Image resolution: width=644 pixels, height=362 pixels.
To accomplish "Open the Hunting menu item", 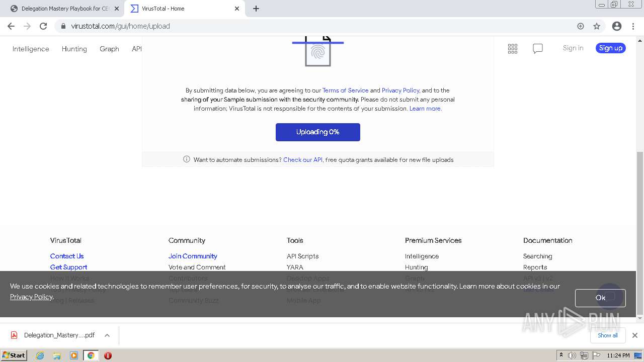I will pos(74,49).
